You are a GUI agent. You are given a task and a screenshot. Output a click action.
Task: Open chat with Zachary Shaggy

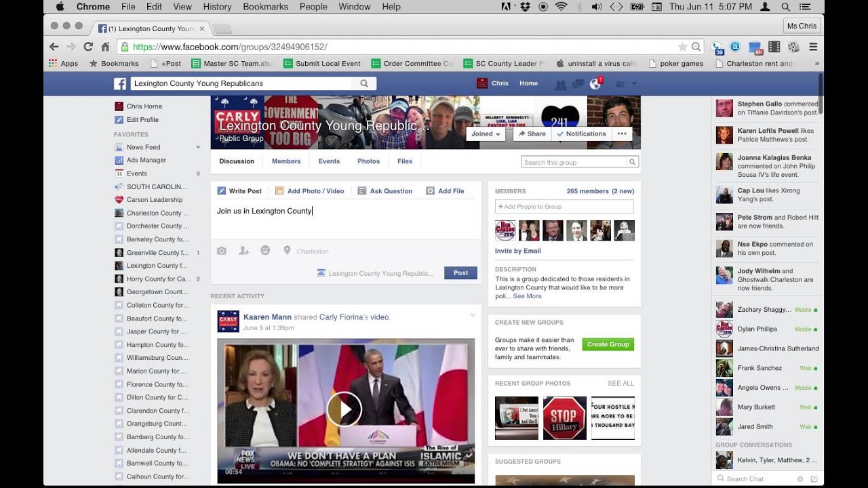767,310
